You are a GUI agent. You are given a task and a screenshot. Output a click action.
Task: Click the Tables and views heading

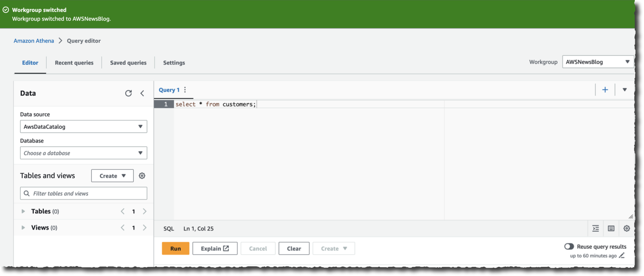pyautogui.click(x=48, y=176)
